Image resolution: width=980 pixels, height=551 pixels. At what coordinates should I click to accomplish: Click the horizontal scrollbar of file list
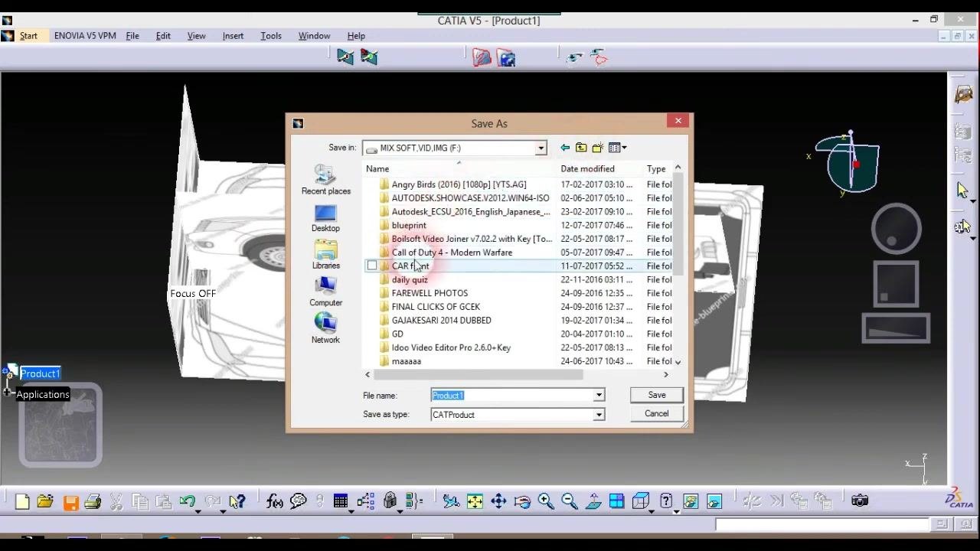click(x=478, y=375)
